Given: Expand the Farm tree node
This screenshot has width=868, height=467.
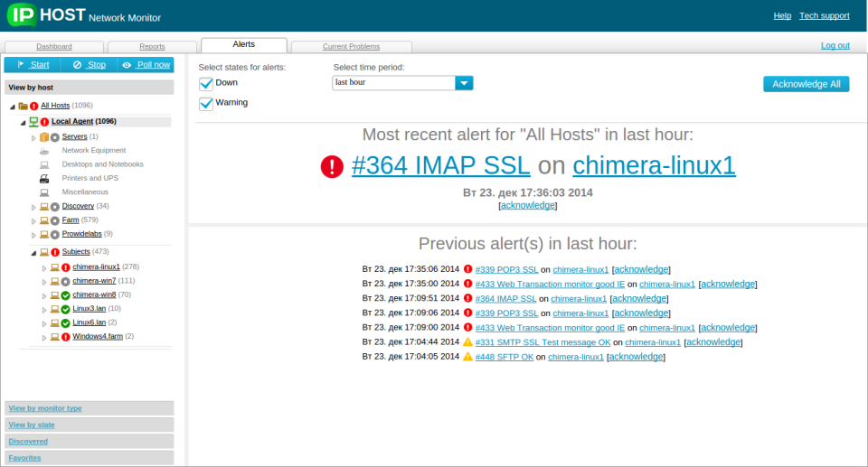Looking at the screenshot, I should click(x=33, y=220).
